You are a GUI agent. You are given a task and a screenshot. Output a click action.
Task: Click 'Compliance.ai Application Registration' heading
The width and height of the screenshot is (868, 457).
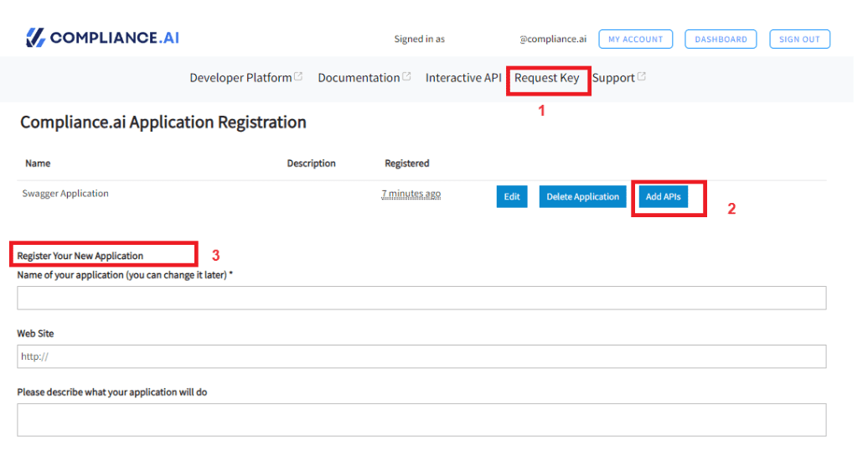click(x=163, y=122)
